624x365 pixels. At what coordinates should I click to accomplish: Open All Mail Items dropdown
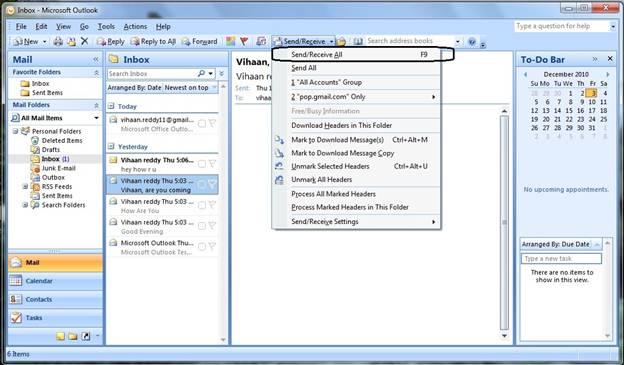96,118
